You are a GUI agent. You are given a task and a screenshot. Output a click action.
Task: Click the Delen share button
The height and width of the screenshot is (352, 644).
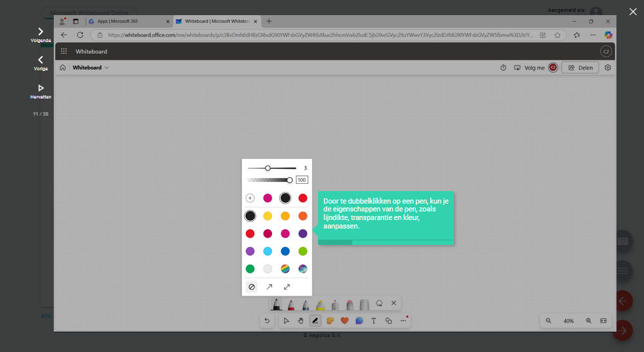click(x=580, y=68)
